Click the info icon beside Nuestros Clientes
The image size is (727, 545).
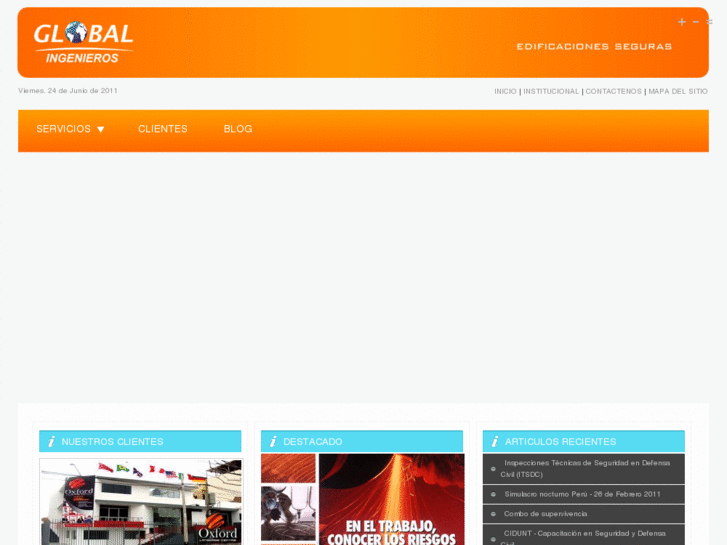(x=51, y=442)
